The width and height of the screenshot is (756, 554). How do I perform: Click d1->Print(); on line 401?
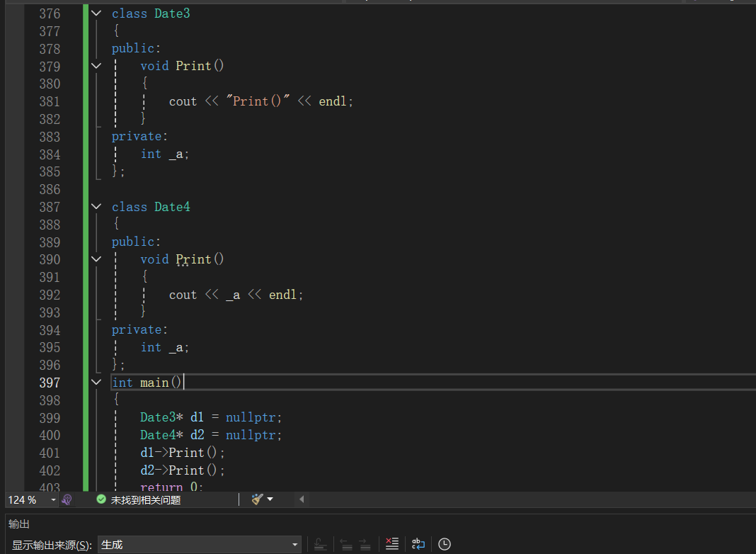(182, 453)
